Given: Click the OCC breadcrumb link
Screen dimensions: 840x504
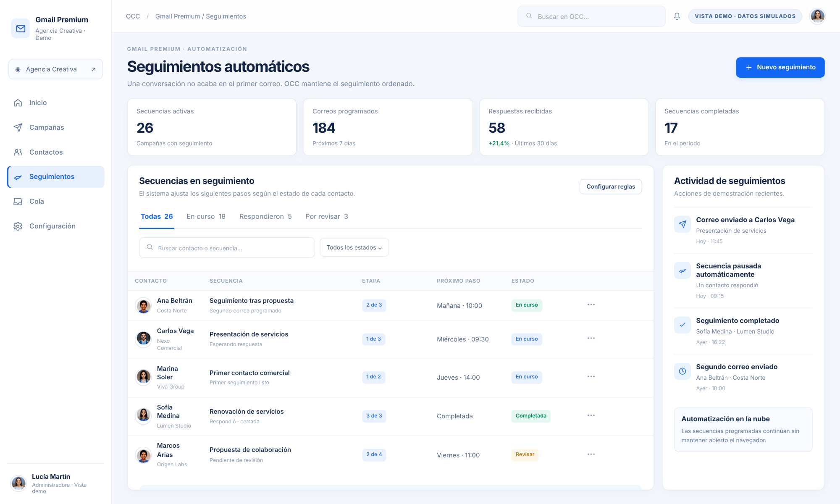Looking at the screenshot, I should pyautogui.click(x=133, y=16).
